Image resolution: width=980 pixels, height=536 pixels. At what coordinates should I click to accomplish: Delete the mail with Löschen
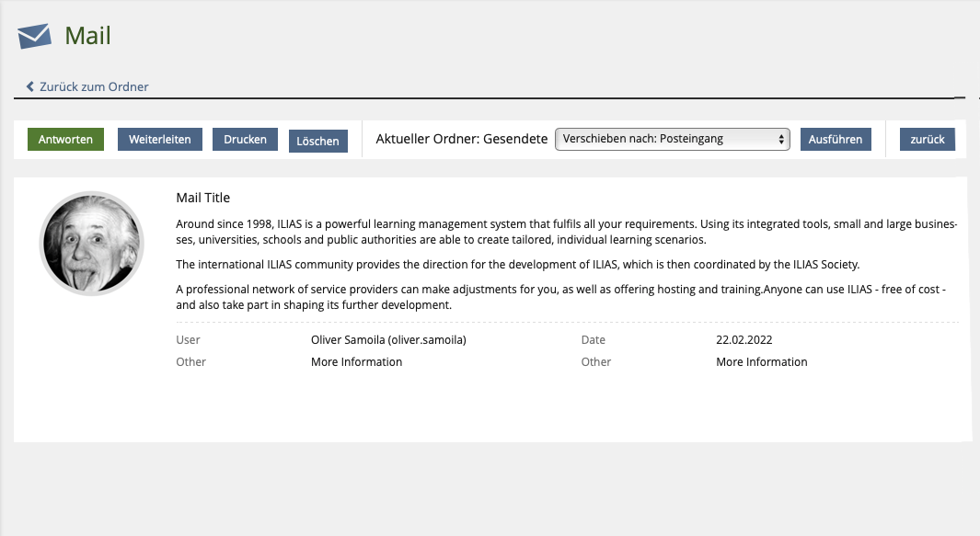pos(317,141)
